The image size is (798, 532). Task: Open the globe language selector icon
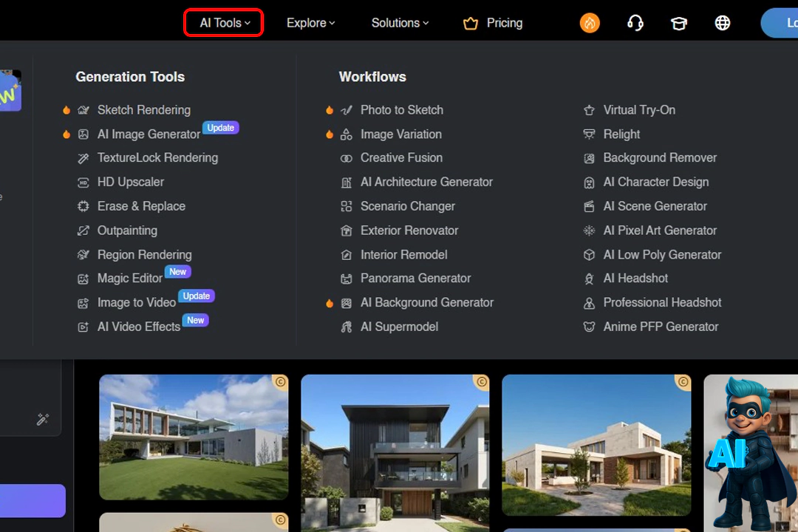[723, 23]
